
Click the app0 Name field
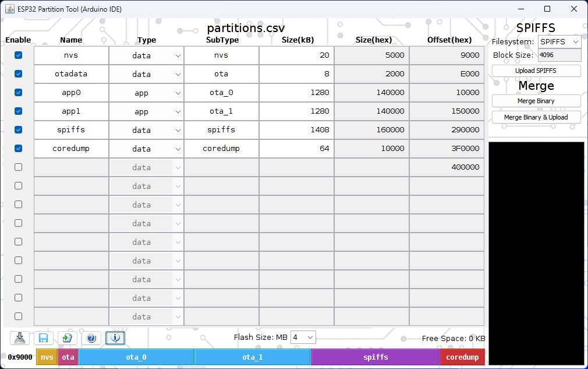coord(71,92)
